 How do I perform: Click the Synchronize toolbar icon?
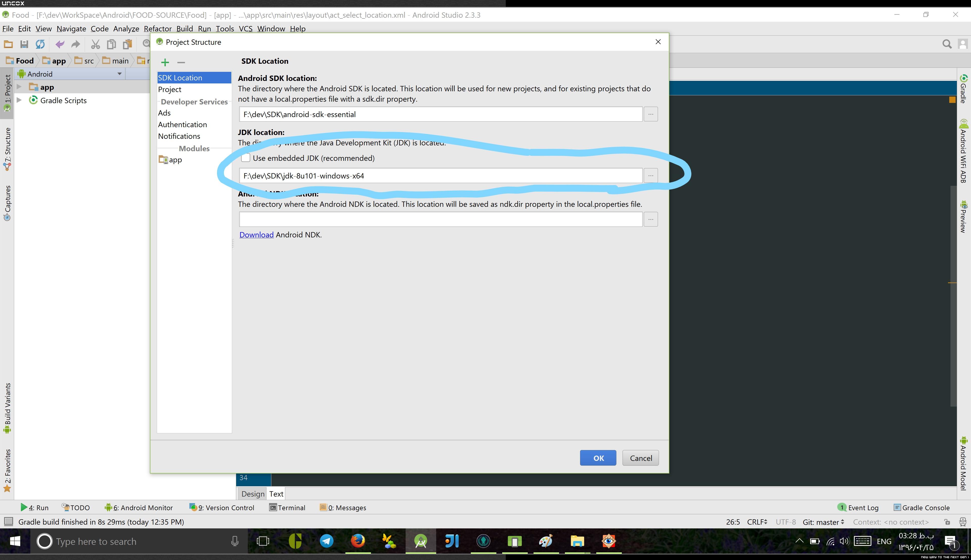(x=40, y=44)
